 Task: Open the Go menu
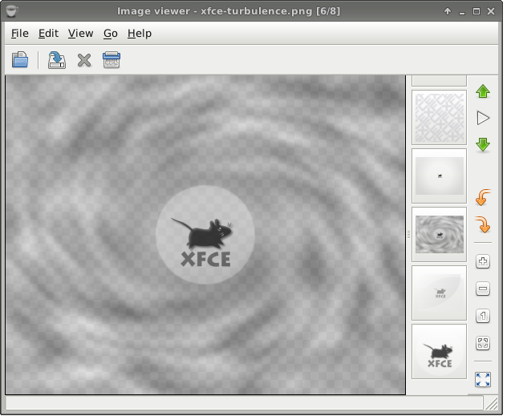click(111, 34)
